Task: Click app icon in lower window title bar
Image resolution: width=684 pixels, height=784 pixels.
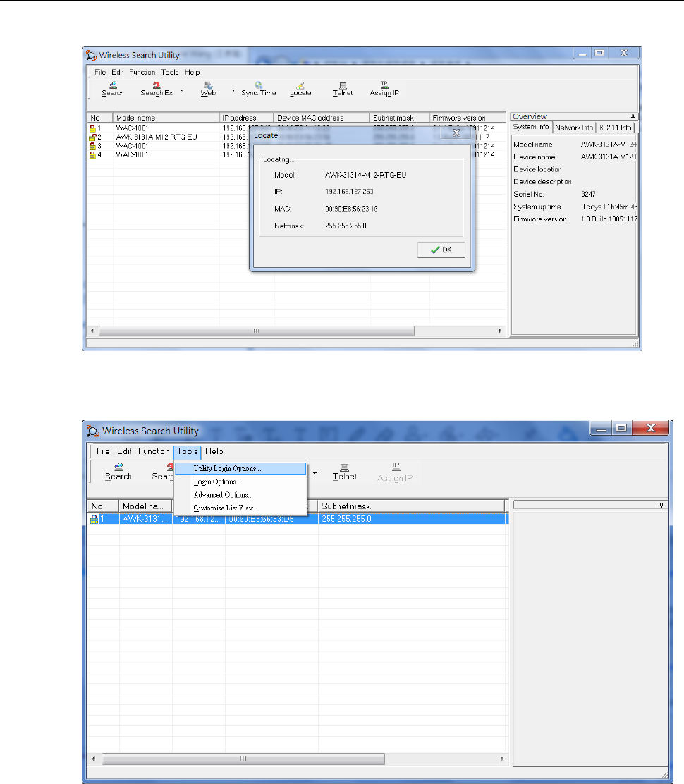Action: (92, 431)
